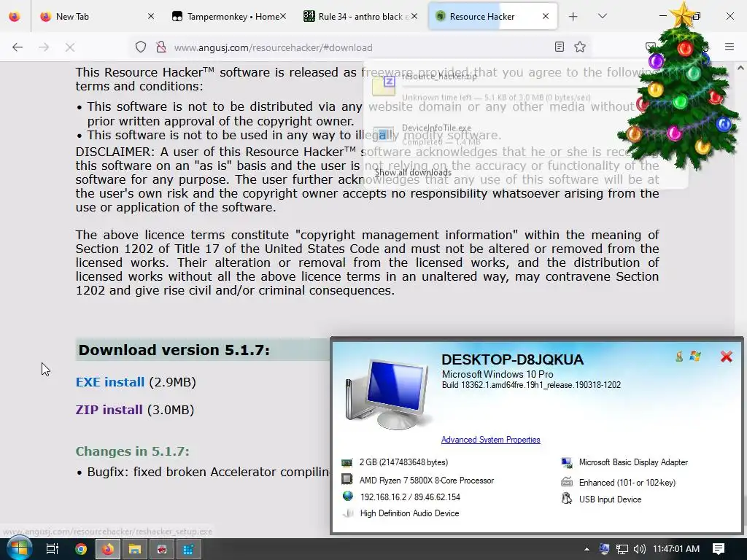Screen dimensions: 747x560
Task: Click the keyboard icon beside Enhanced
Action: (566, 482)
